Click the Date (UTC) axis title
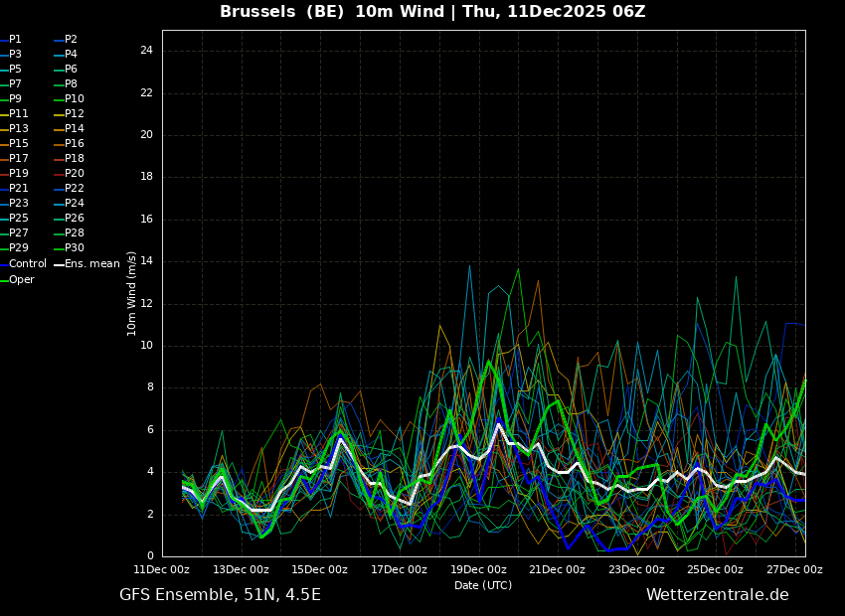The image size is (845, 616). 483,585
